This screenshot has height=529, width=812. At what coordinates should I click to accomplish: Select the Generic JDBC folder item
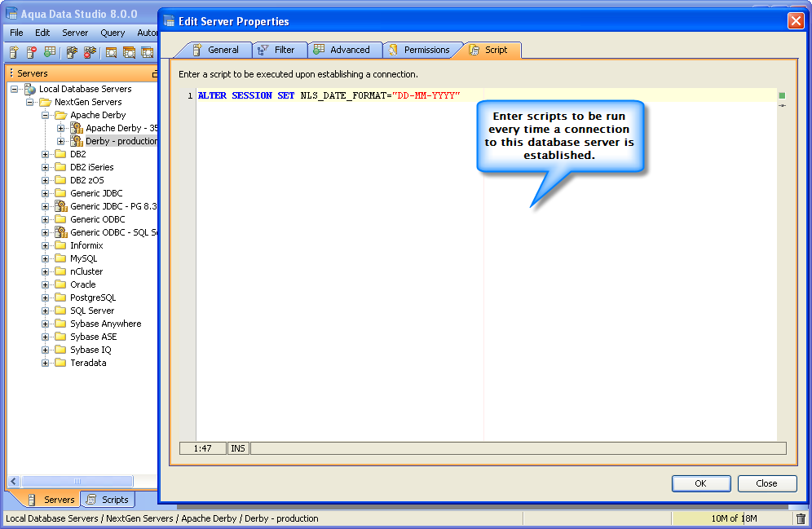(x=96, y=193)
